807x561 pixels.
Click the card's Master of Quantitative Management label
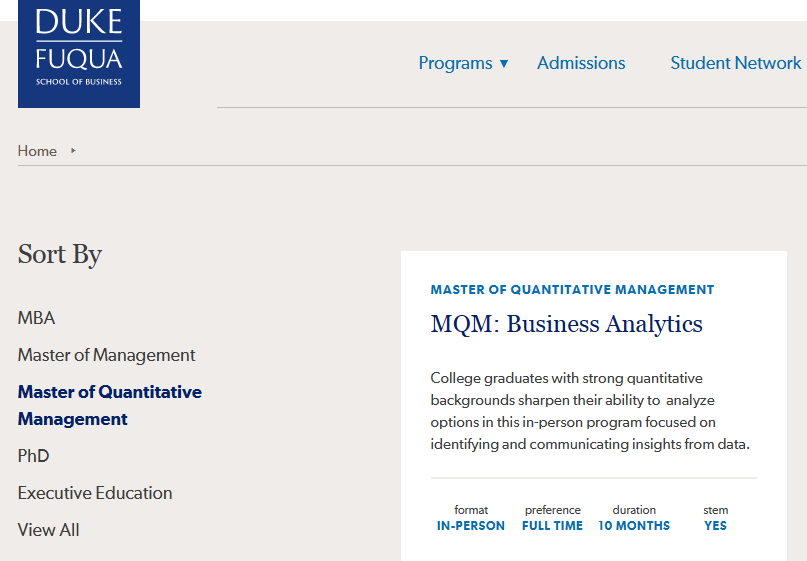point(572,290)
